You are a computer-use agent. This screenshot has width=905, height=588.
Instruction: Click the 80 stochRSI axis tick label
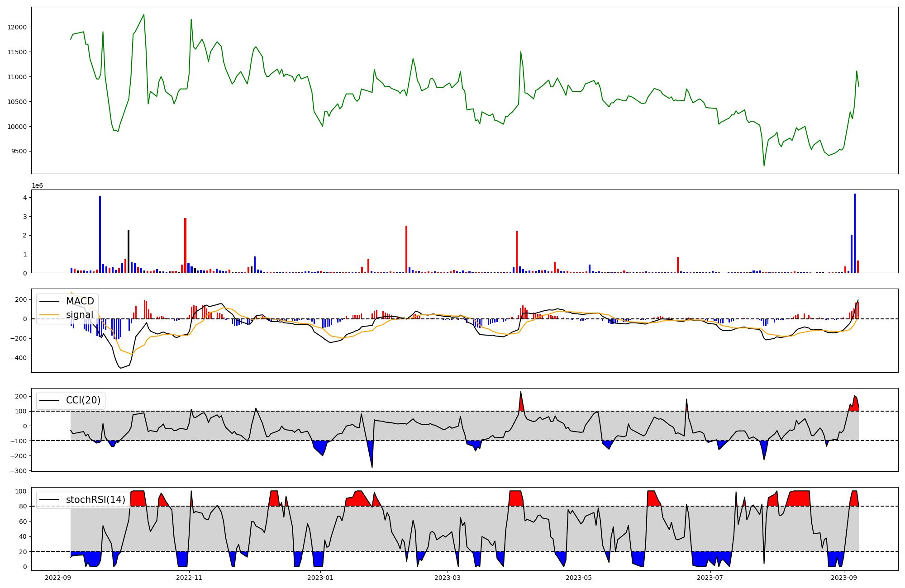pyautogui.click(x=23, y=507)
